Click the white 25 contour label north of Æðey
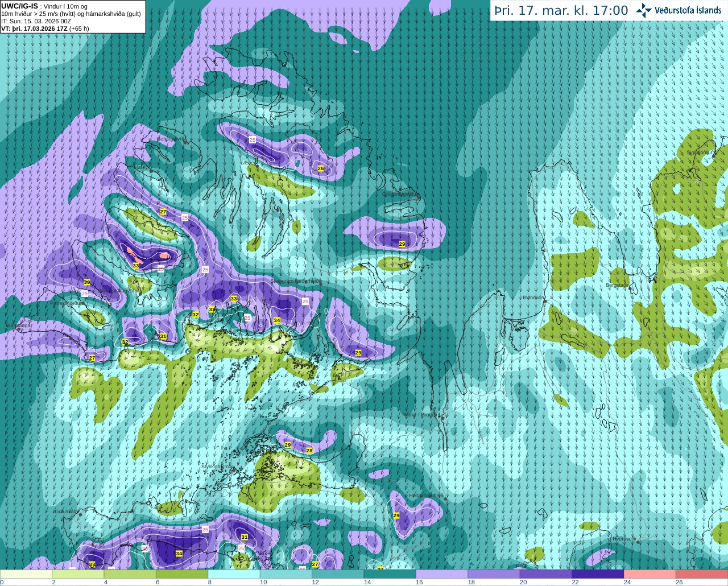 [x=253, y=139]
